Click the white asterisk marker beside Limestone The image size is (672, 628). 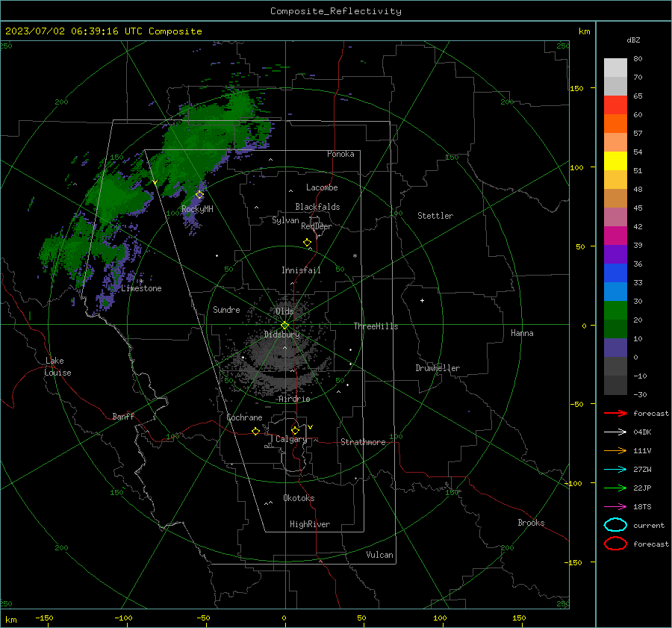click(x=140, y=282)
